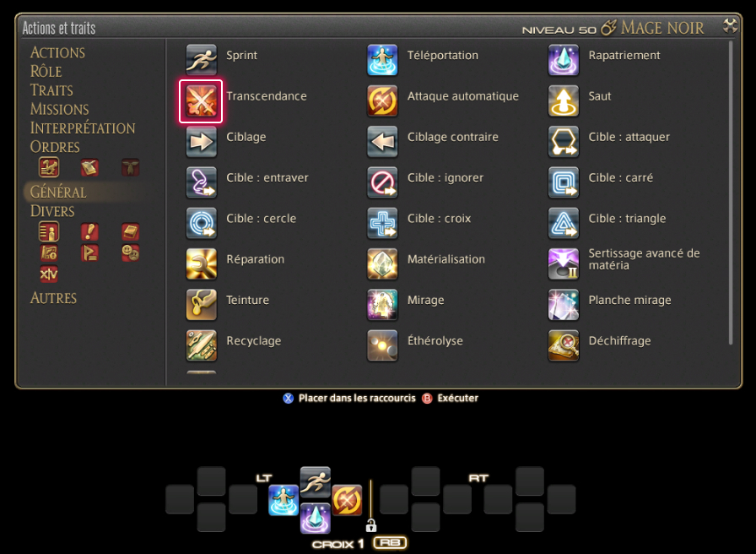The image size is (756, 554).
Task: Select the Éthérolyse icon
Action: coord(382,345)
